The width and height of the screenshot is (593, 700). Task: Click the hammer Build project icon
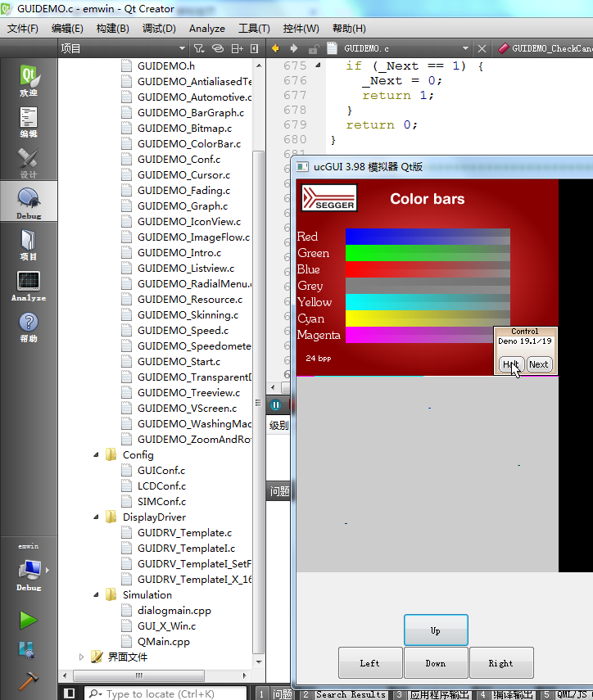coord(29,680)
